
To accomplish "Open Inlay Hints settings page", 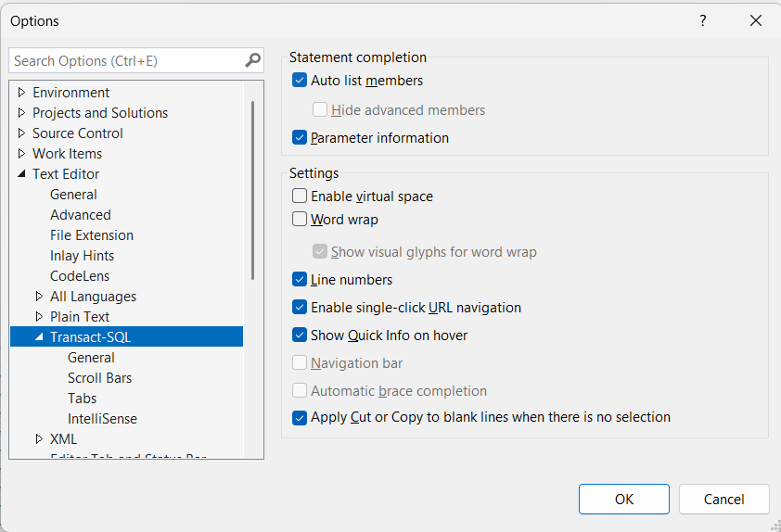I will (x=83, y=256).
